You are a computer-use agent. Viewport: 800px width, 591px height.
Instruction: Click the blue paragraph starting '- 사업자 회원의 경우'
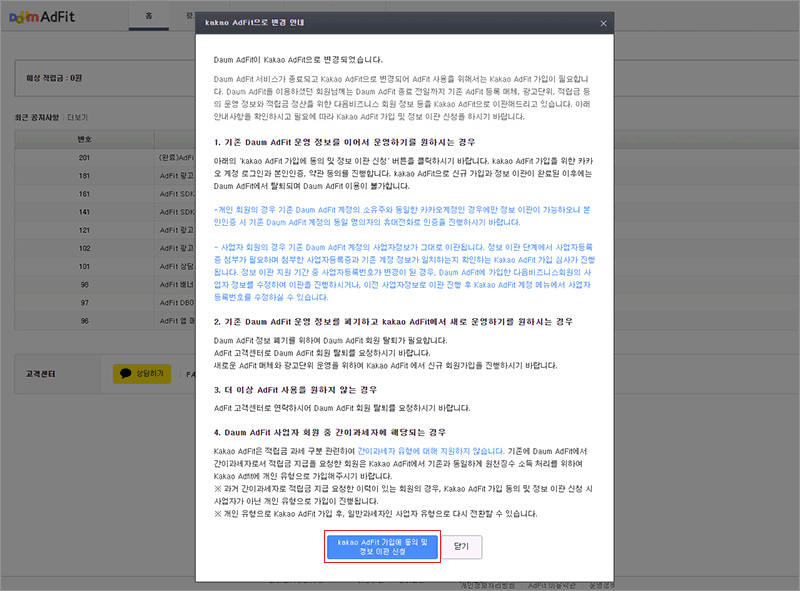pos(404,272)
